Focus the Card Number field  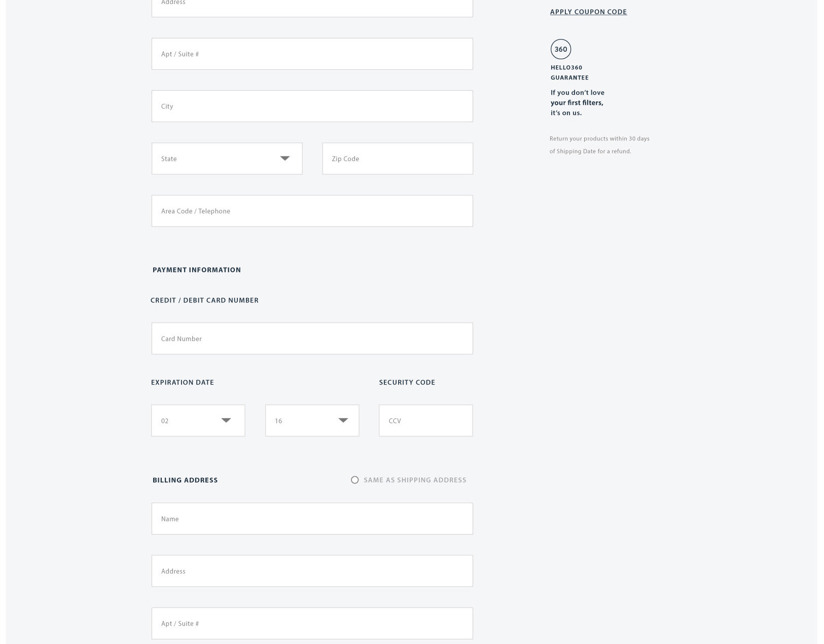312,338
